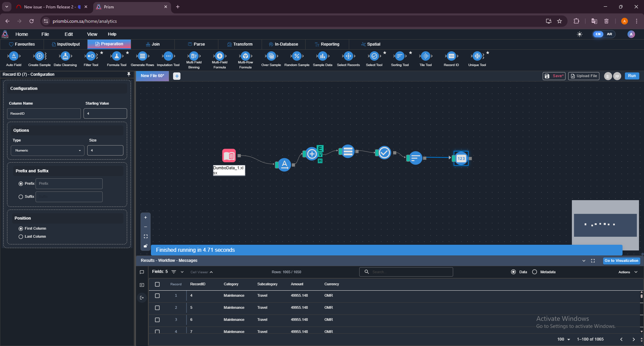Zoom in on the workflow canvas

pyautogui.click(x=146, y=218)
